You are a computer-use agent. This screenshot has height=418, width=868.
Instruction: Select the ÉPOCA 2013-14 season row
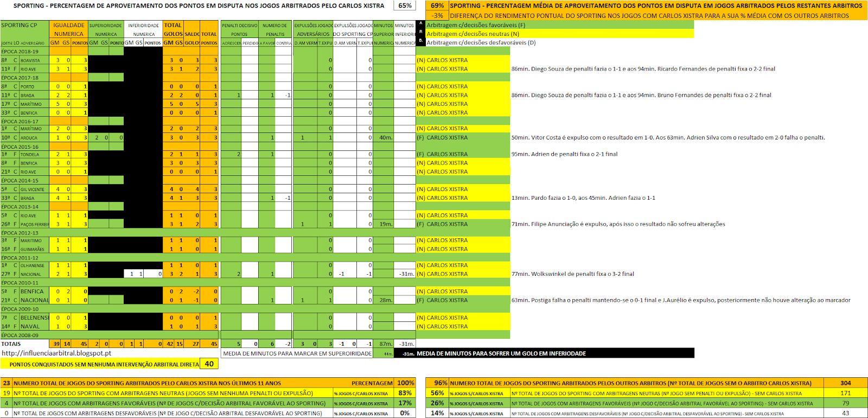tap(25, 206)
